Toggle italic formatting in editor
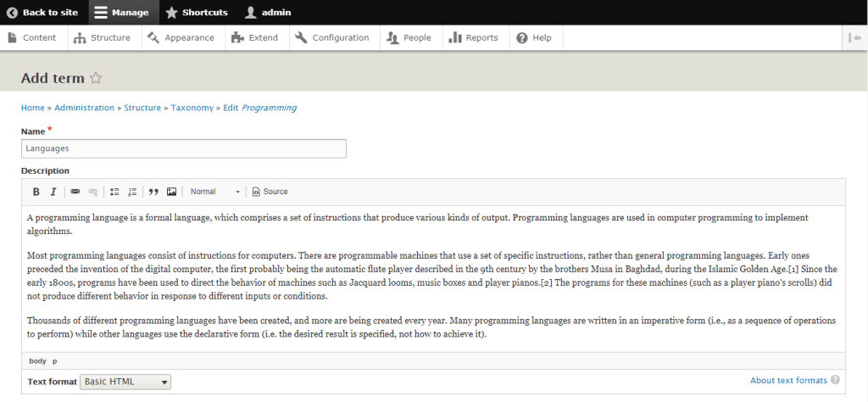The height and width of the screenshot is (402, 868). (x=53, y=192)
